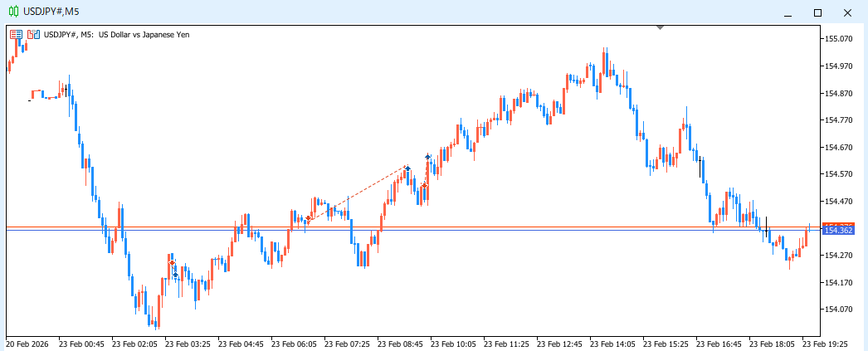Click the 154.070 price scale label

[839, 310]
